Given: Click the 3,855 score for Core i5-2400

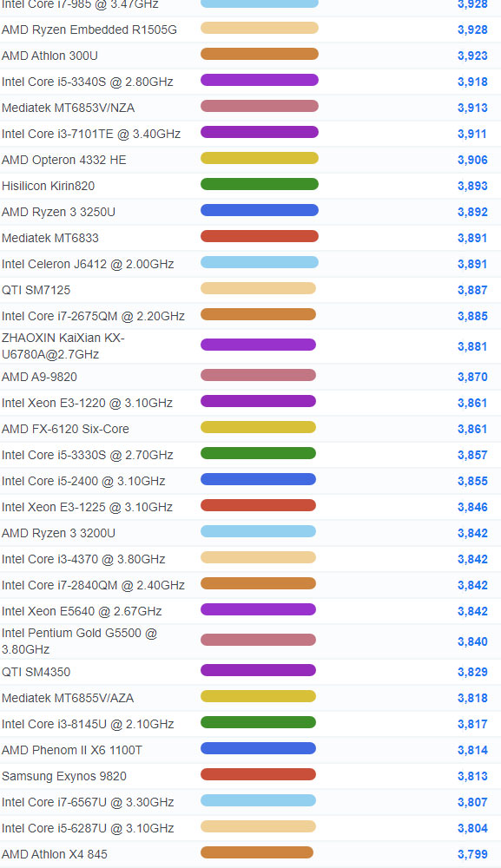Looking at the screenshot, I should [x=472, y=481].
